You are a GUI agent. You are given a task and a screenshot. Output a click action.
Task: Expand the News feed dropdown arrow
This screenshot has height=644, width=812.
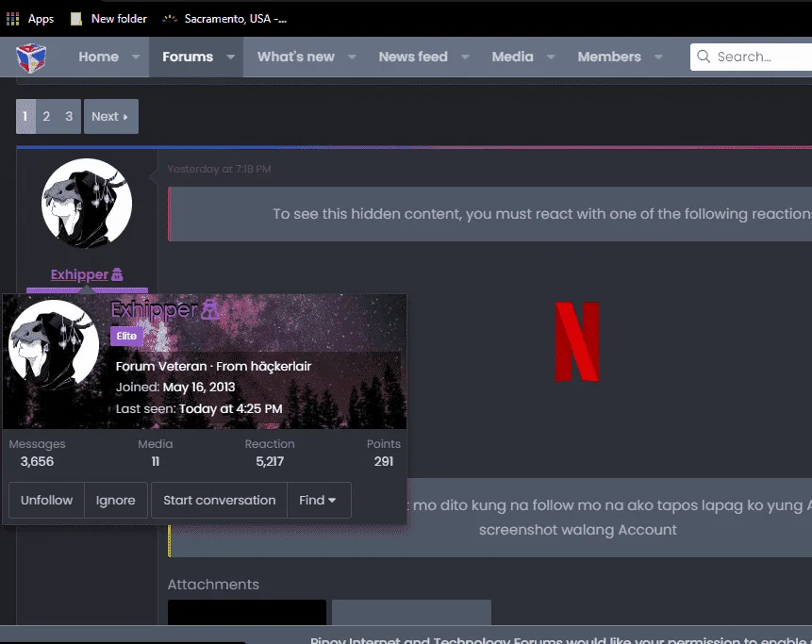(x=465, y=57)
